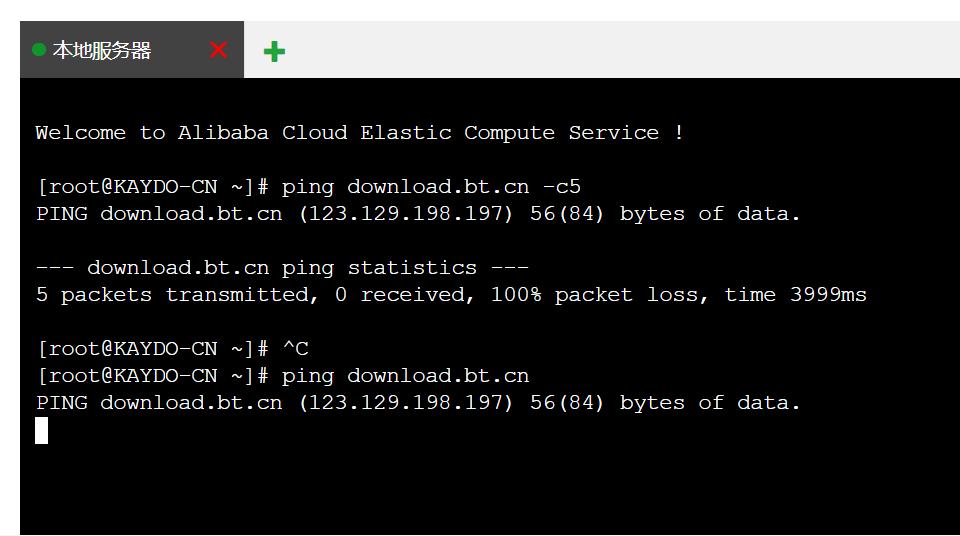Image resolution: width=960 pixels, height=536 pixels.
Task: Click the first 123.129.198.197 IP address
Action: point(407,214)
